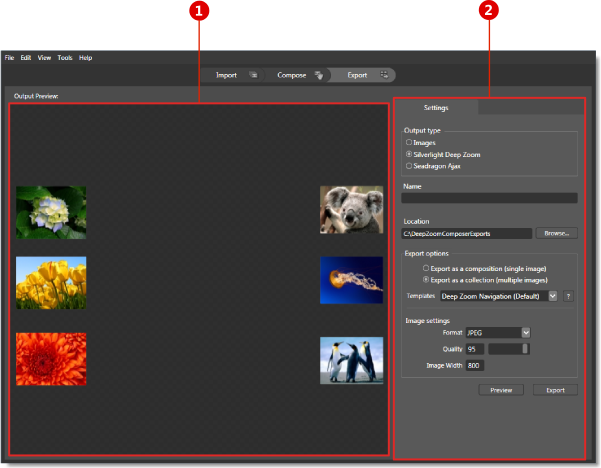
Task: Select the Images output type
Action: (409, 143)
